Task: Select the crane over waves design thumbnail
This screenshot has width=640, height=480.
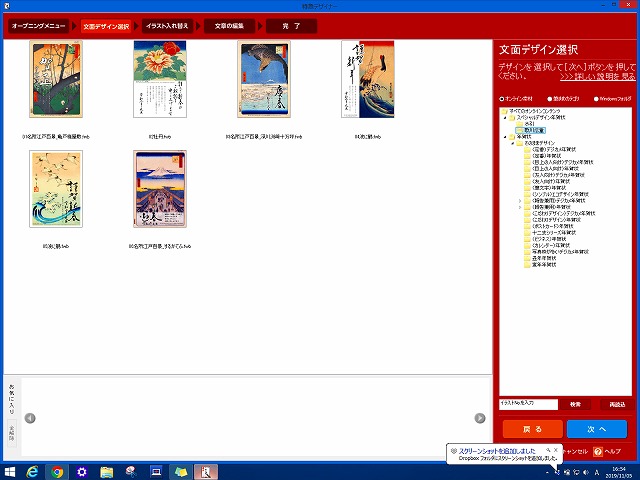Action: pyautogui.click(x=368, y=79)
